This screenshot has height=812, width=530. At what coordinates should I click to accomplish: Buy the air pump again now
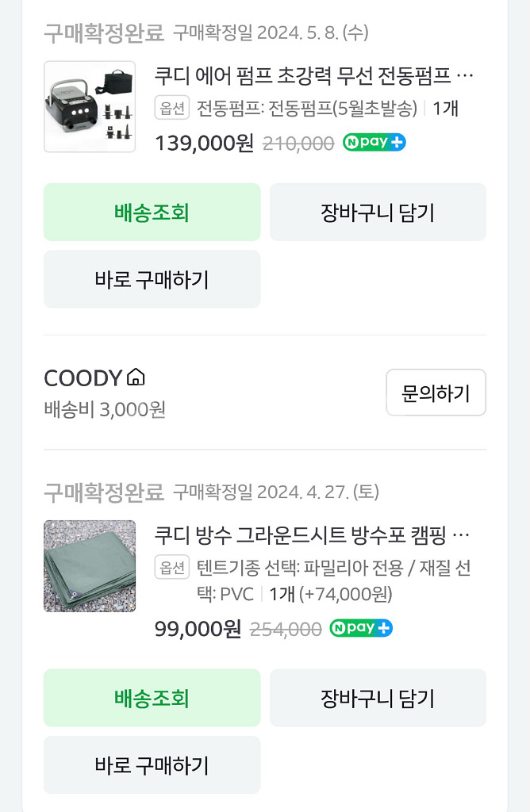click(x=152, y=279)
